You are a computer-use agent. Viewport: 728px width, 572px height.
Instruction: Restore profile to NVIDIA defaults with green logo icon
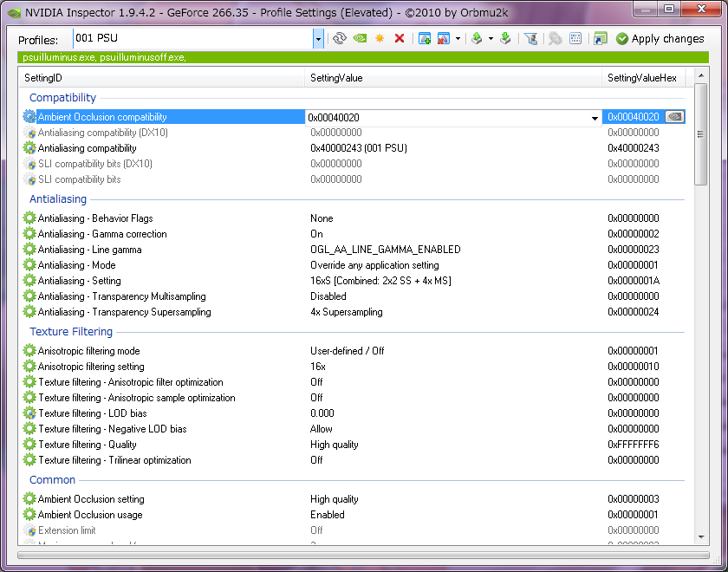click(x=360, y=38)
